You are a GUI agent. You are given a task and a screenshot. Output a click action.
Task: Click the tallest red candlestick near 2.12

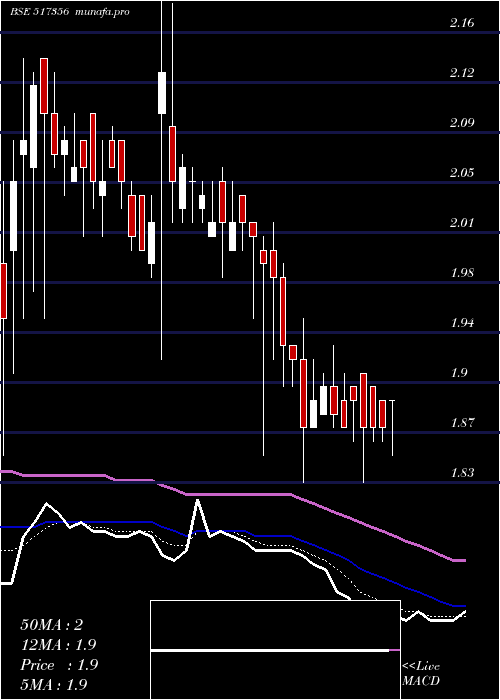pos(44,86)
